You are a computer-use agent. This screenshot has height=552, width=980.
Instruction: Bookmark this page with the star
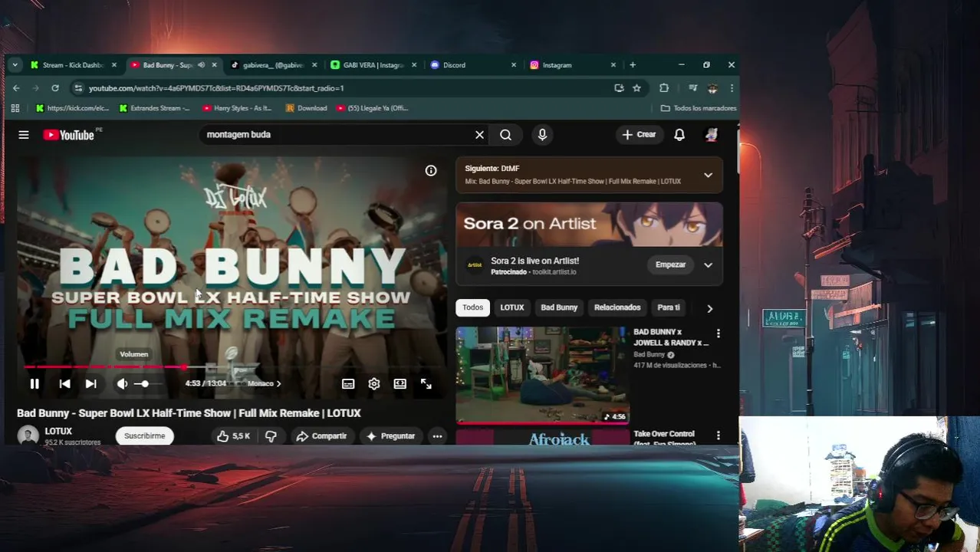tap(636, 88)
